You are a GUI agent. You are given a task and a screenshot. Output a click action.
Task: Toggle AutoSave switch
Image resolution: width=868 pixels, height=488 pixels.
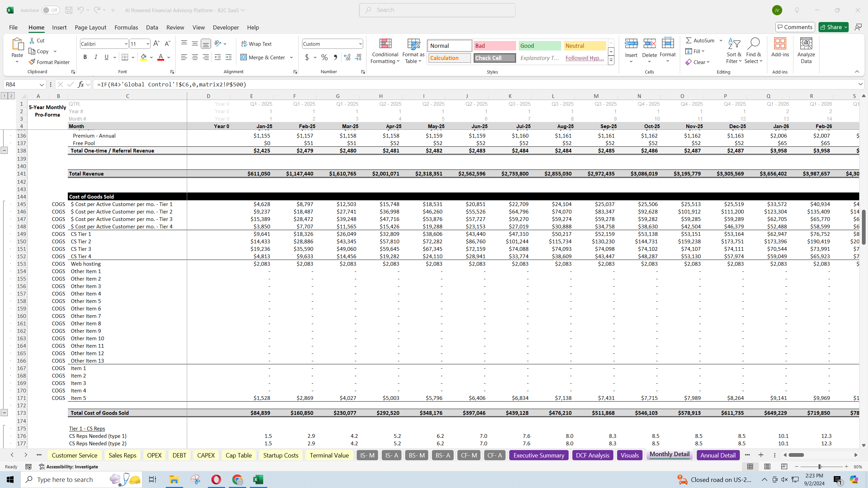(51, 10)
